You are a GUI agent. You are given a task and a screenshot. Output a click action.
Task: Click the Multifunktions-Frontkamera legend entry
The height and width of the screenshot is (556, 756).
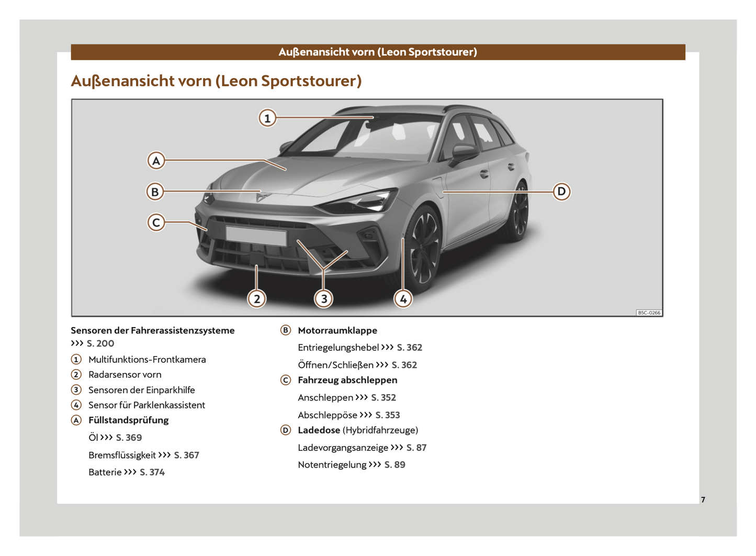147,360
